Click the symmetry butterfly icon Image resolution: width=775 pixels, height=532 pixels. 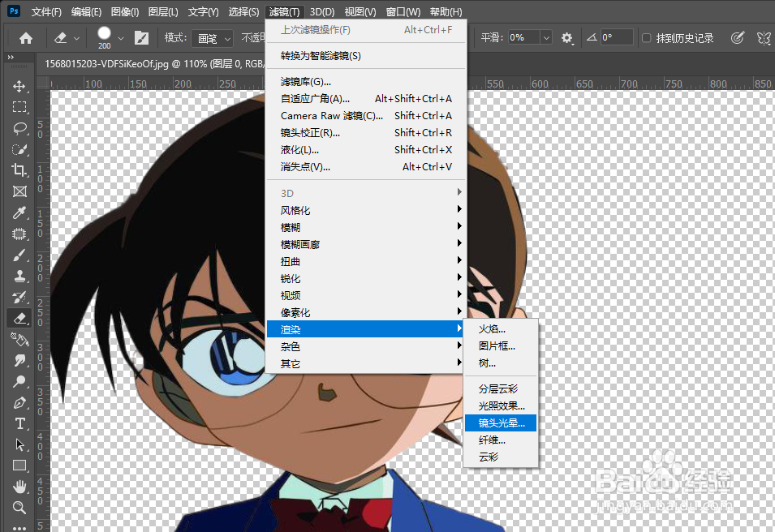pyautogui.click(x=764, y=38)
